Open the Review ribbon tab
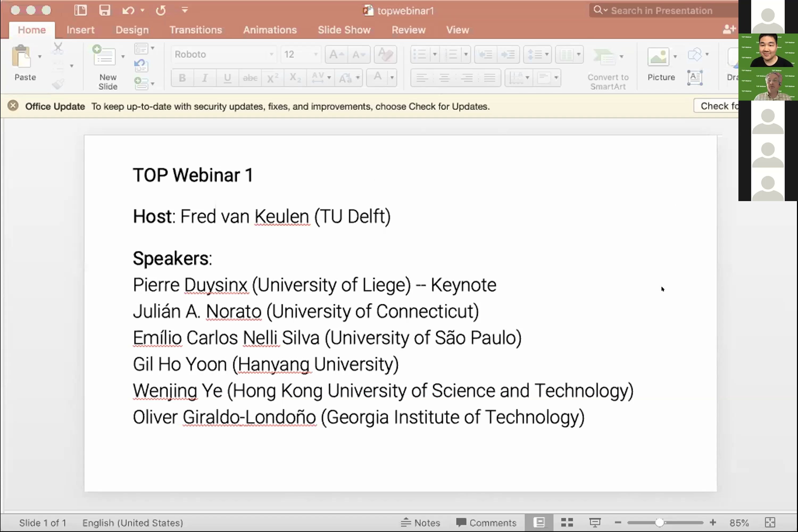The height and width of the screenshot is (532, 798). 409,30
